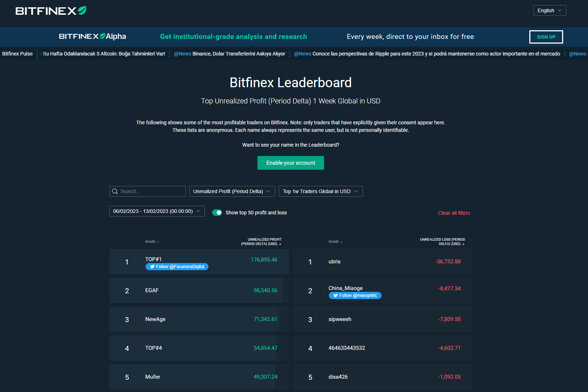Sort by Unrealized Profit (Period Delta) column

[261, 242]
